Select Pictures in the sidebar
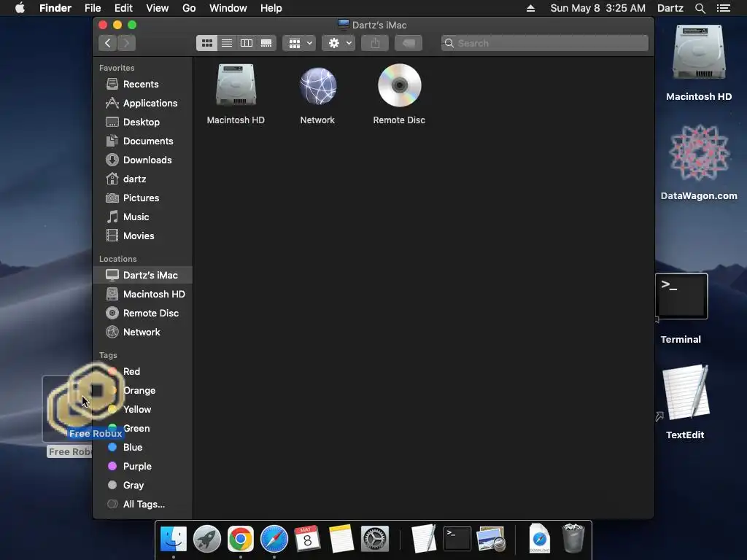 coord(143,198)
